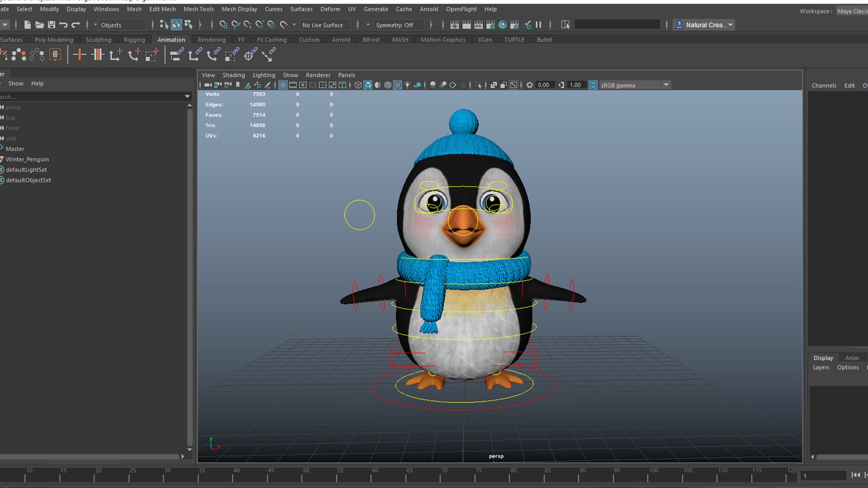868x488 pixels.
Task: Click viewport Select Camera icon
Action: point(208,85)
